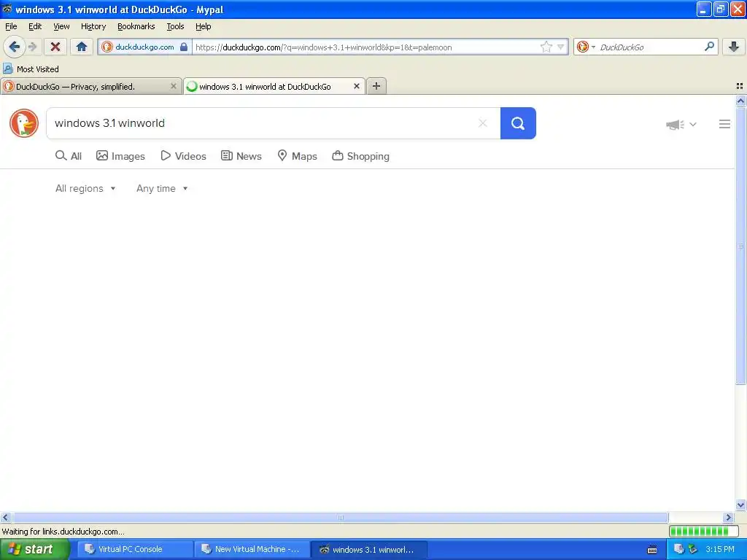
Task: Open the Downloads arrow button
Action: point(734,47)
